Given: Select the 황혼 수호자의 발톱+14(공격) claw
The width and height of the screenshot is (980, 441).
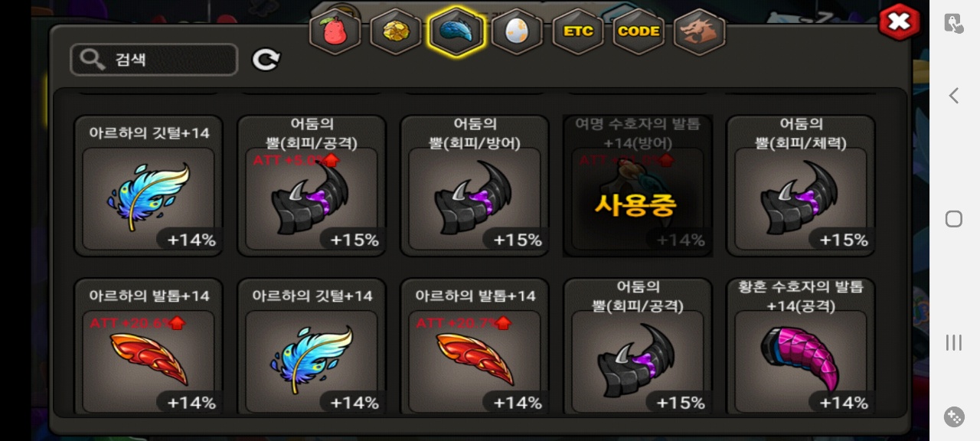Looking at the screenshot, I should click(801, 346).
